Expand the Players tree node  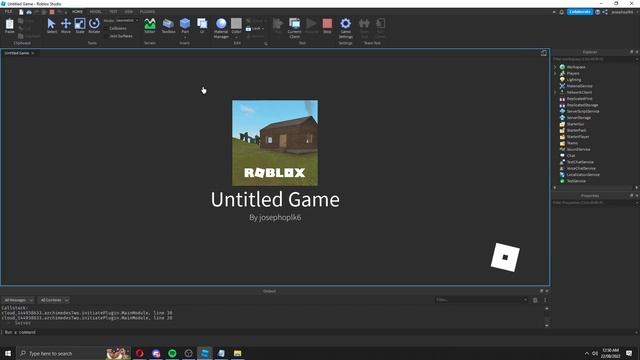(555, 73)
